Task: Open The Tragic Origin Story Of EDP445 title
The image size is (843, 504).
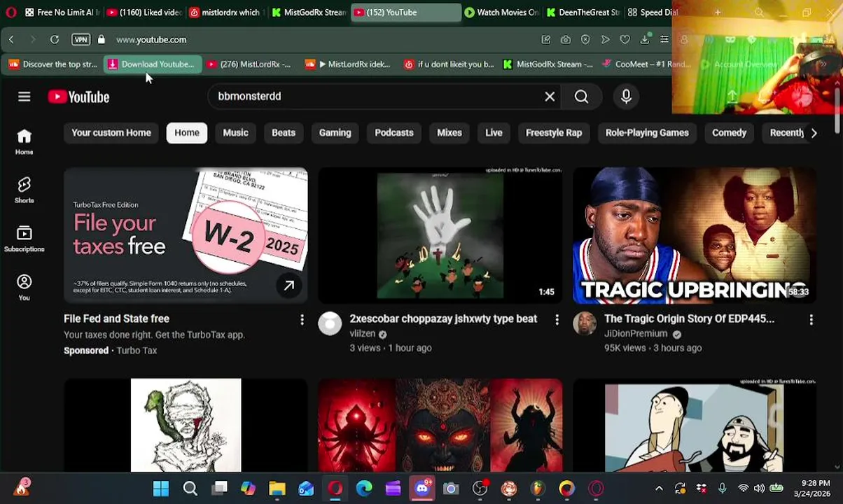Action: (x=689, y=318)
